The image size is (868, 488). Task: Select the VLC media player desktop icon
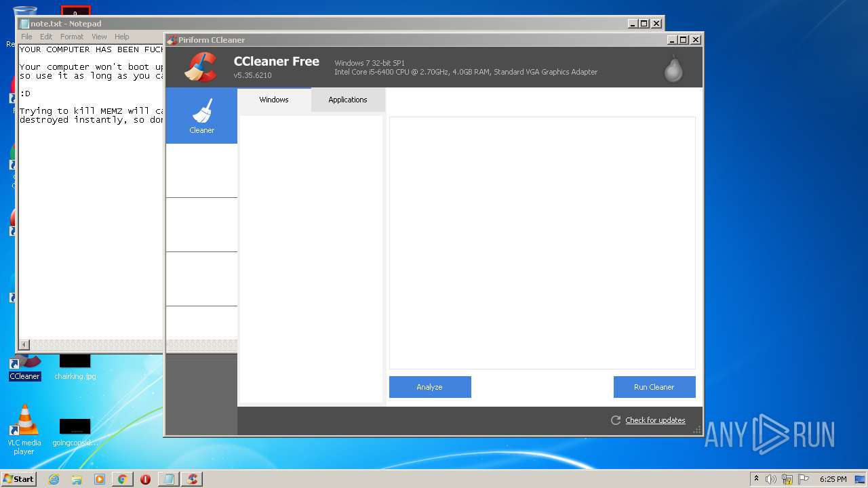tap(24, 430)
